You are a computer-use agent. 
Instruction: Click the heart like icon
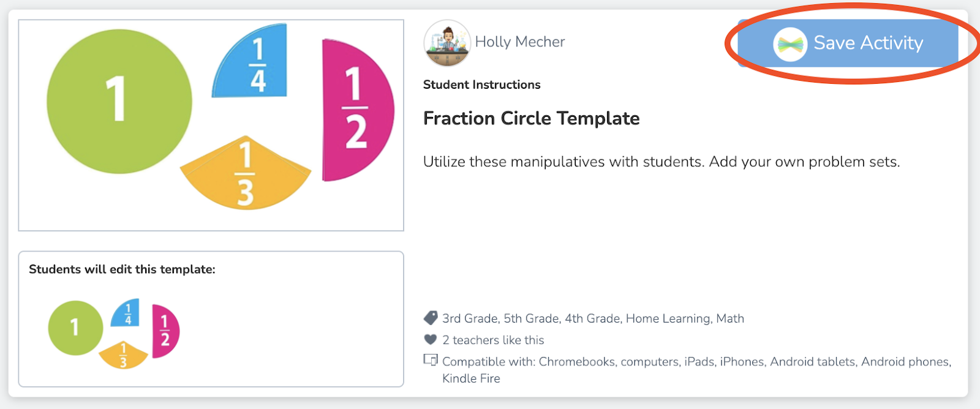431,339
